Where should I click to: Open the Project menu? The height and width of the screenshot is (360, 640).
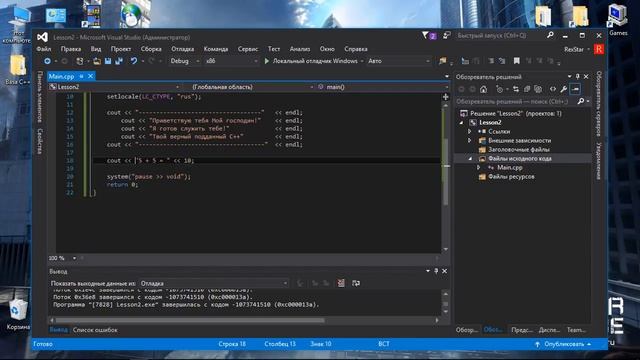tap(121, 49)
